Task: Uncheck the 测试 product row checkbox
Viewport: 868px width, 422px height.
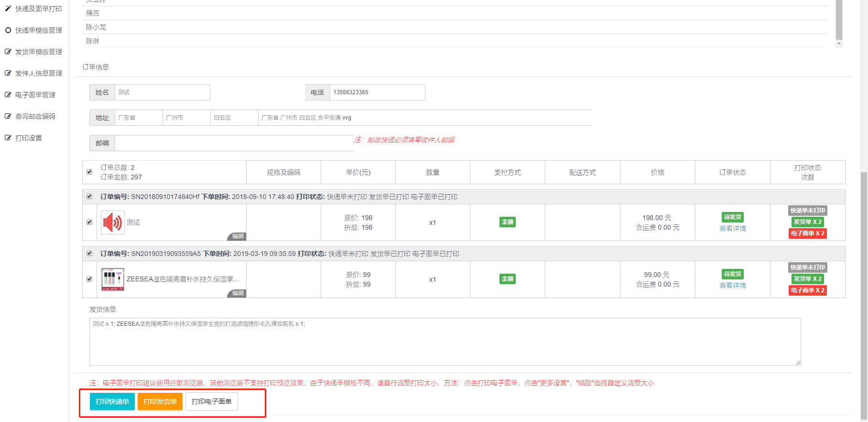Action: (x=89, y=222)
